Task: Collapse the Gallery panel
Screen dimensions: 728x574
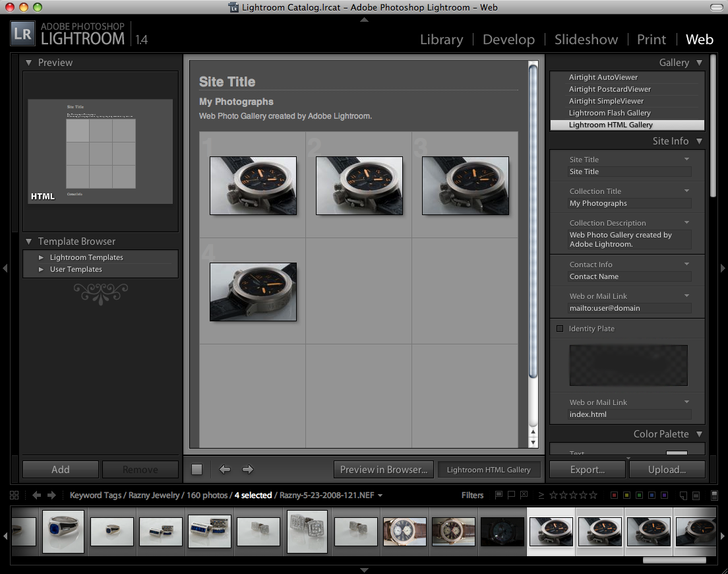Action: [699, 63]
